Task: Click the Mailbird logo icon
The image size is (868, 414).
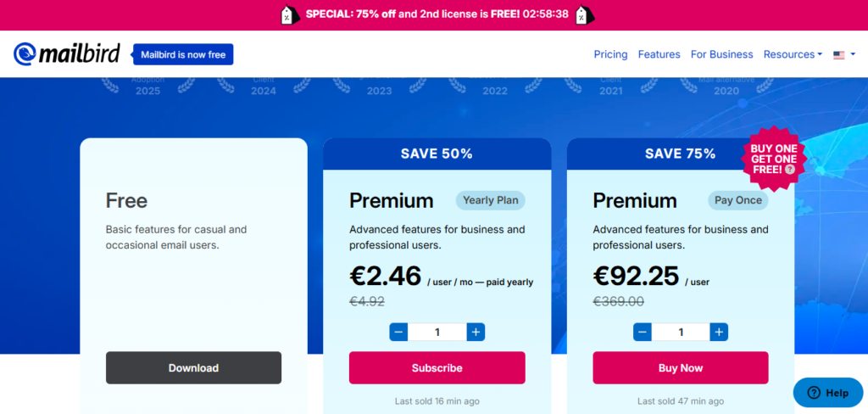Action: pos(25,54)
